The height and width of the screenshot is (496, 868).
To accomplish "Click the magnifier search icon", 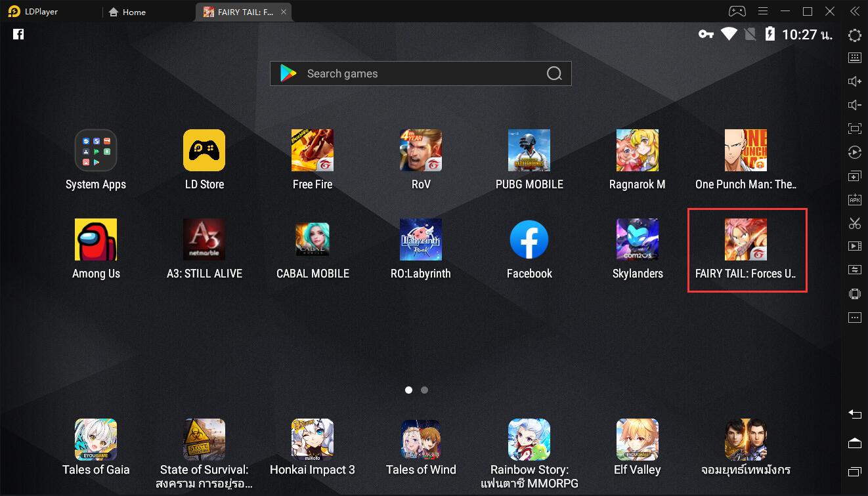I will (x=554, y=73).
